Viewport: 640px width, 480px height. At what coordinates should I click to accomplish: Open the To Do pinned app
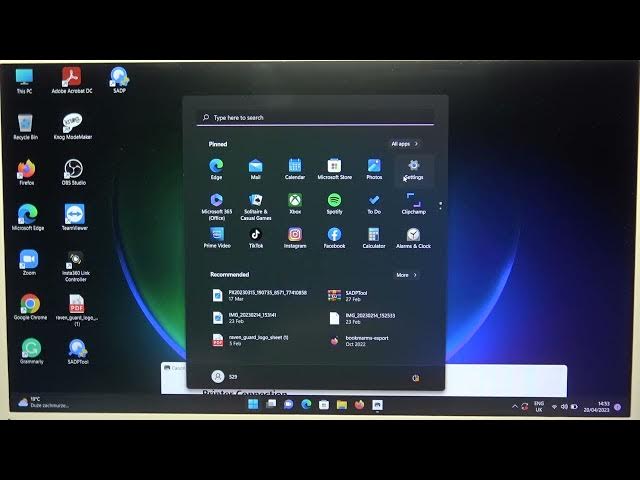[374, 204]
